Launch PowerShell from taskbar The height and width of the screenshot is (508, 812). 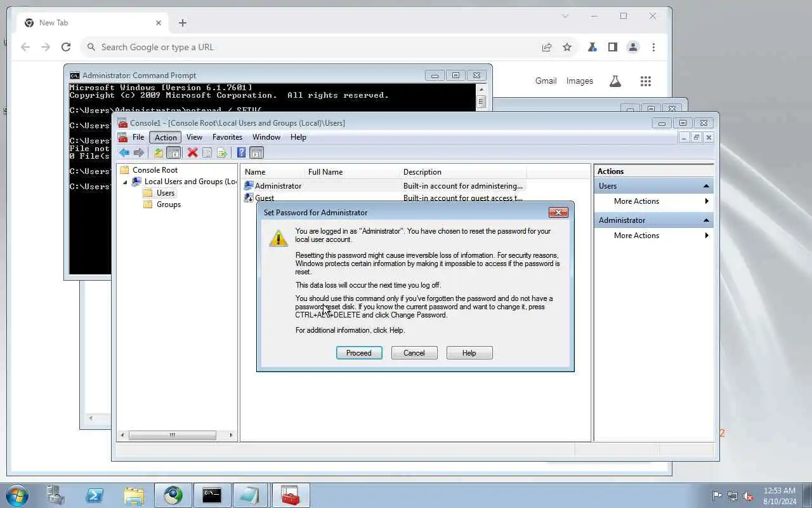(x=95, y=495)
